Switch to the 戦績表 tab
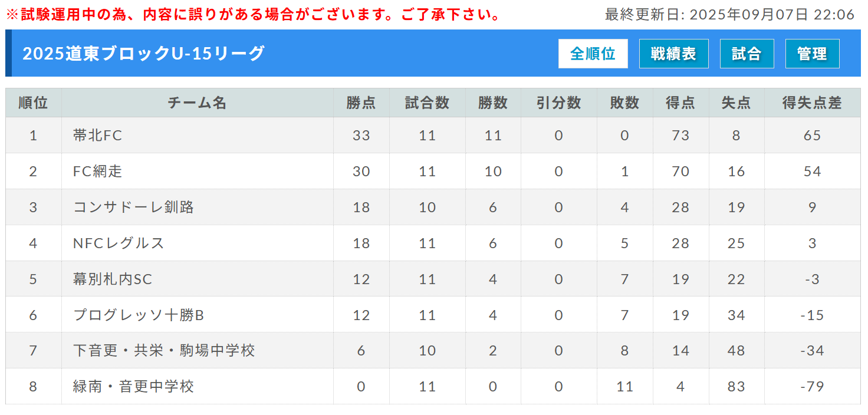 (x=673, y=54)
